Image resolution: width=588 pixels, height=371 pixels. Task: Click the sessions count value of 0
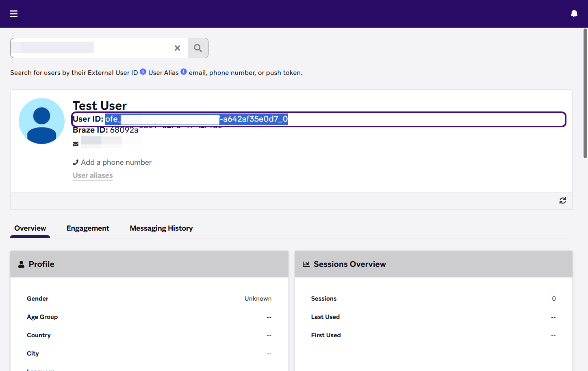pyautogui.click(x=553, y=298)
